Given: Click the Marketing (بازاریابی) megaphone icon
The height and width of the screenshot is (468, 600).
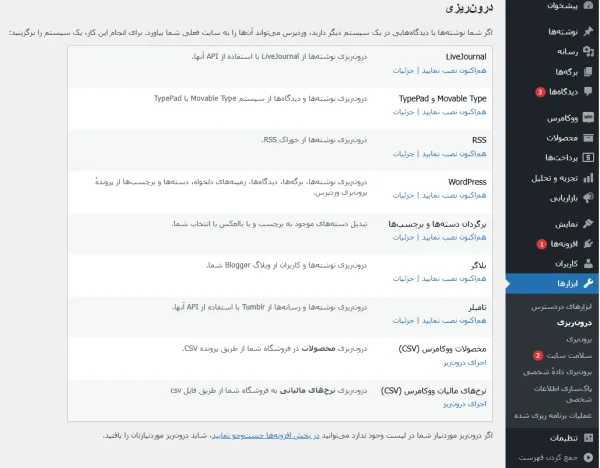Looking at the screenshot, I should [x=588, y=198].
